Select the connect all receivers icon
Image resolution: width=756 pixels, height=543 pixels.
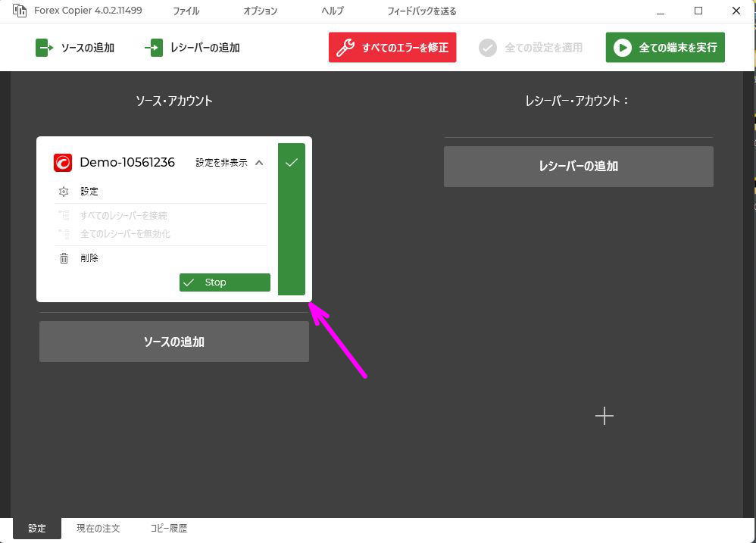pos(64,215)
